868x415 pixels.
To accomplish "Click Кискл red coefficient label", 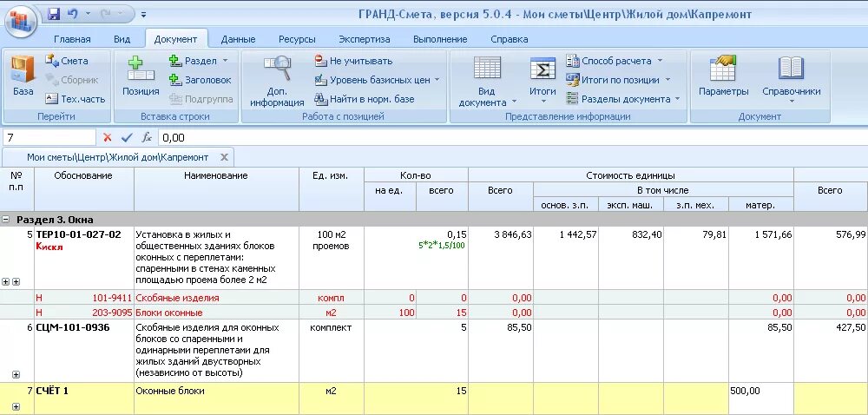I will click(x=49, y=247).
